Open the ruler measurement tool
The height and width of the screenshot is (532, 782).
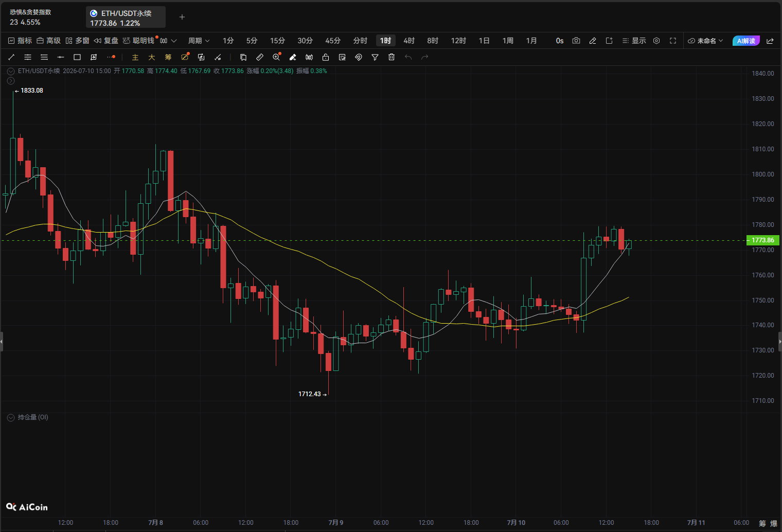(x=260, y=57)
